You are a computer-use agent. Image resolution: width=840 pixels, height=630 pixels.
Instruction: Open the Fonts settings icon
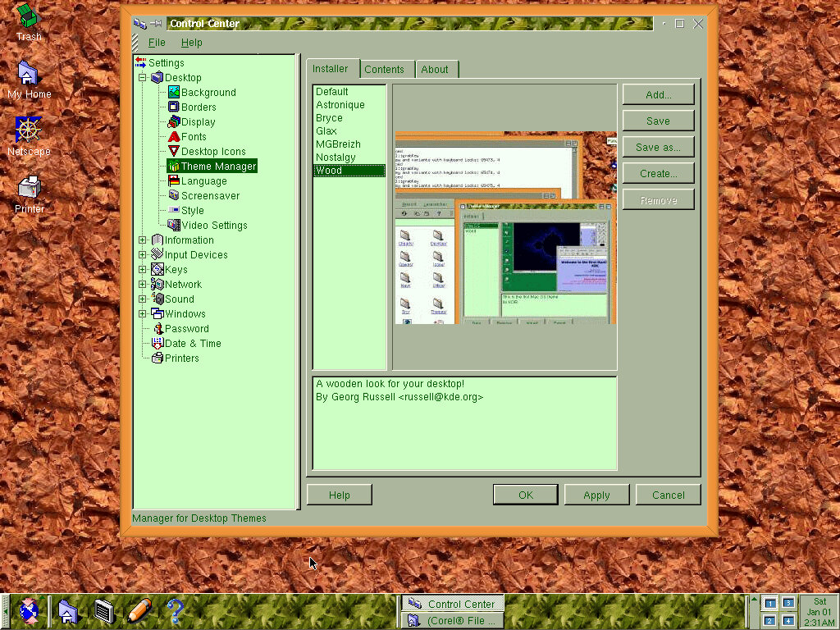click(174, 137)
